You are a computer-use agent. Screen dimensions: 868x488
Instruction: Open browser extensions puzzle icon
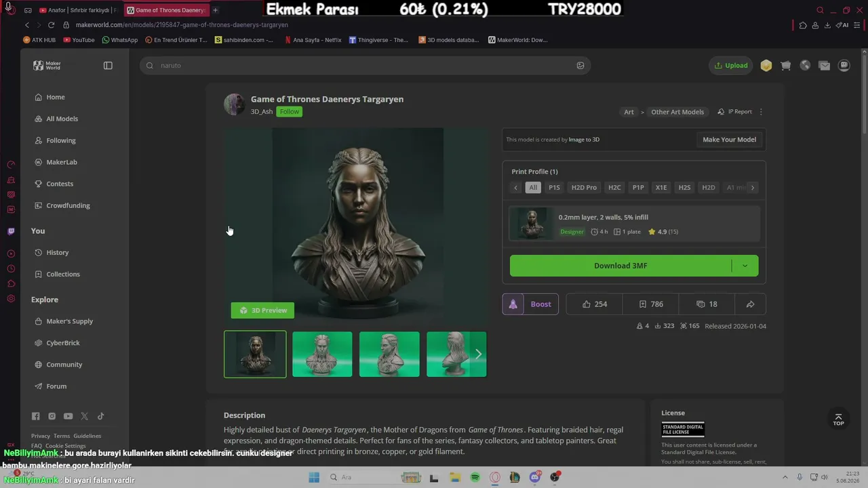click(x=804, y=25)
